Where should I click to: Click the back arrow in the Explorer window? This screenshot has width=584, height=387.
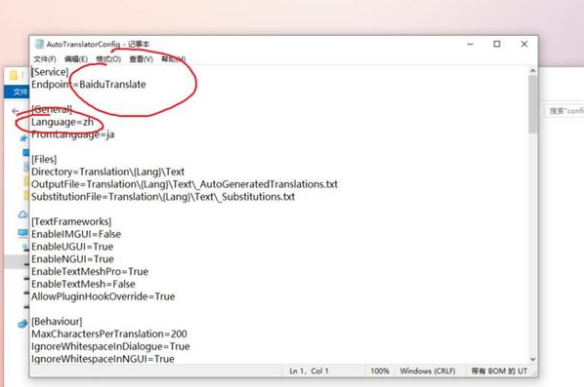tap(15, 111)
